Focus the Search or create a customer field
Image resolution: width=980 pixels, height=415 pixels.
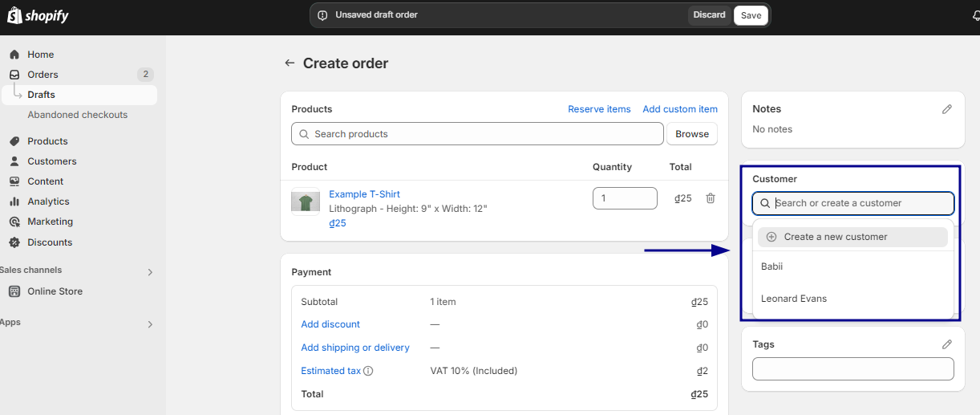point(853,203)
